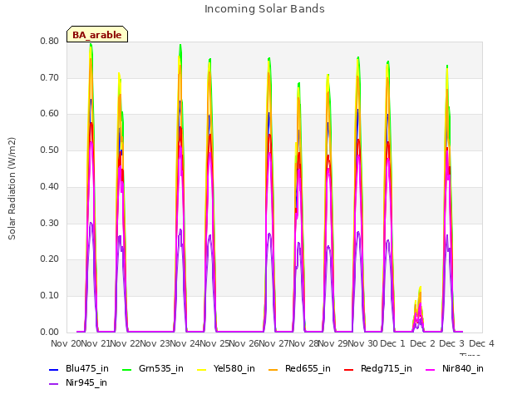This screenshot has height=399, width=532.
Task: Click the Dec 4 x-axis date label
Action: (481, 343)
